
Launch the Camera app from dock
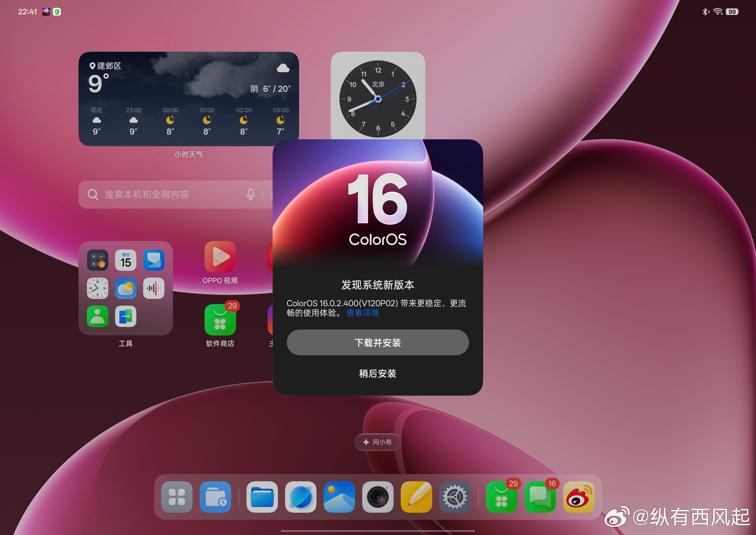point(378,497)
